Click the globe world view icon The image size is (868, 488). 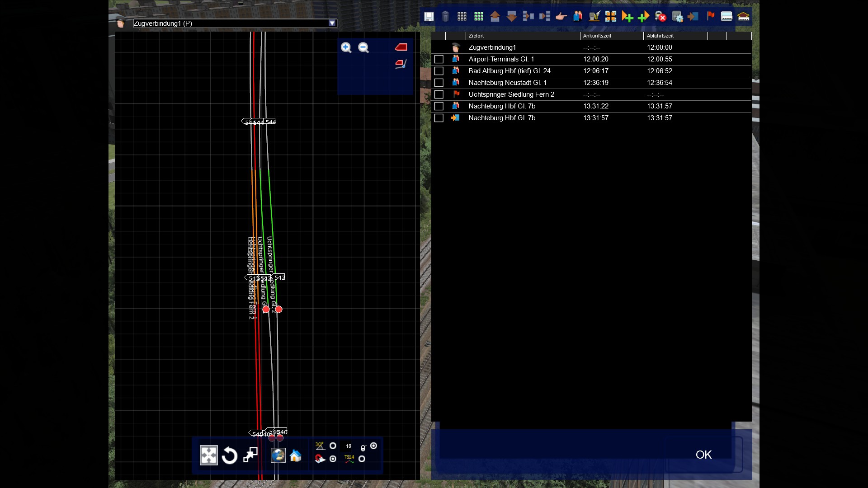(278, 455)
